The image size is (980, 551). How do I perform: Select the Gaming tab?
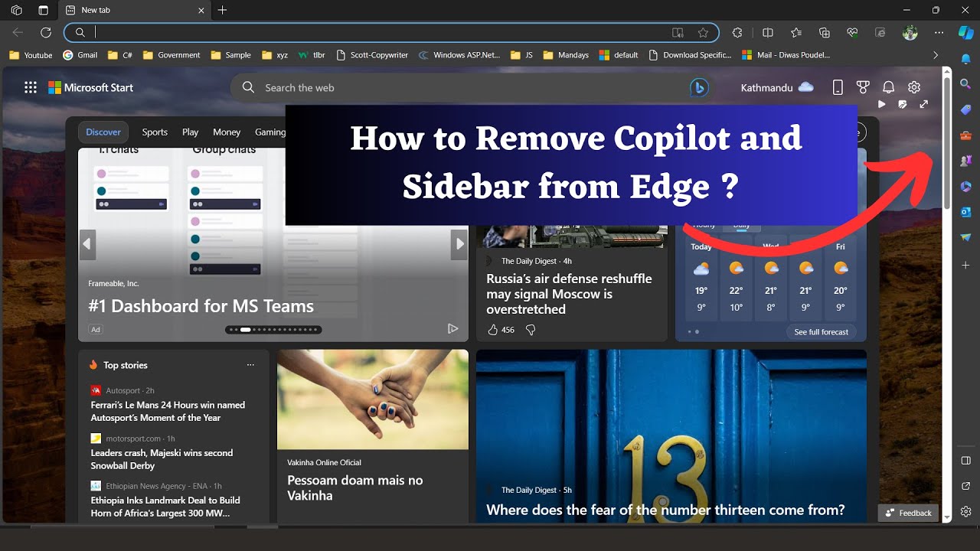(269, 132)
